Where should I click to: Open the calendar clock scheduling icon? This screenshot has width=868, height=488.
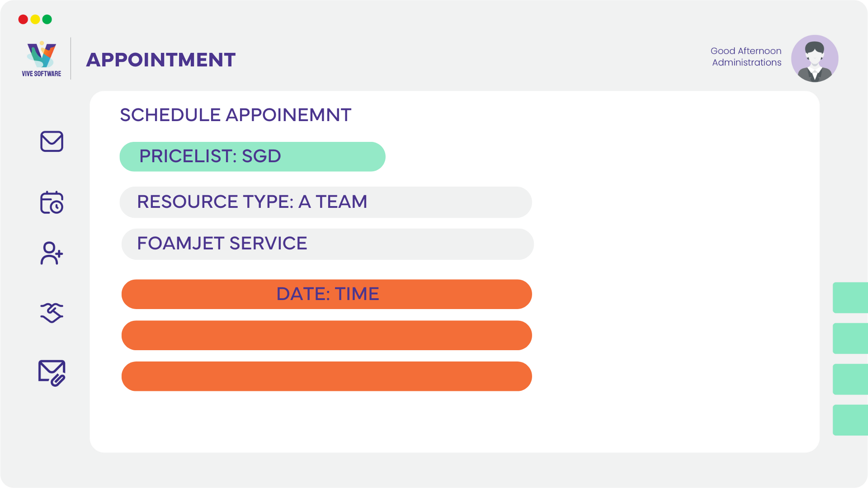(x=52, y=202)
